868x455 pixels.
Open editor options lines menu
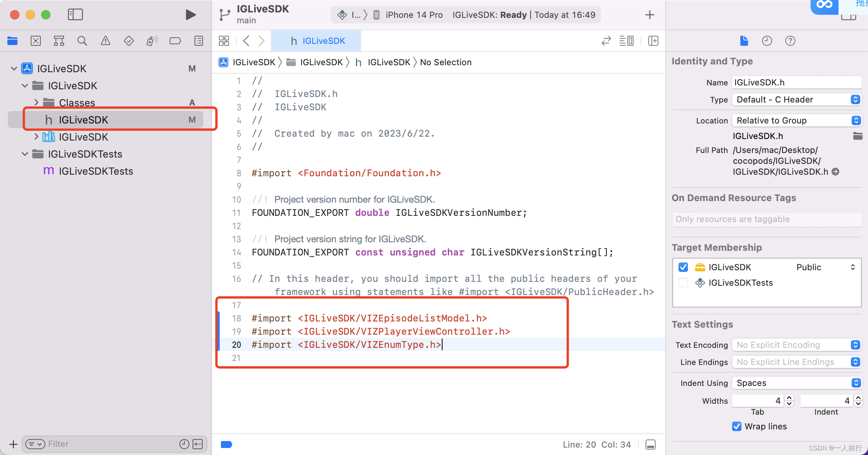627,41
